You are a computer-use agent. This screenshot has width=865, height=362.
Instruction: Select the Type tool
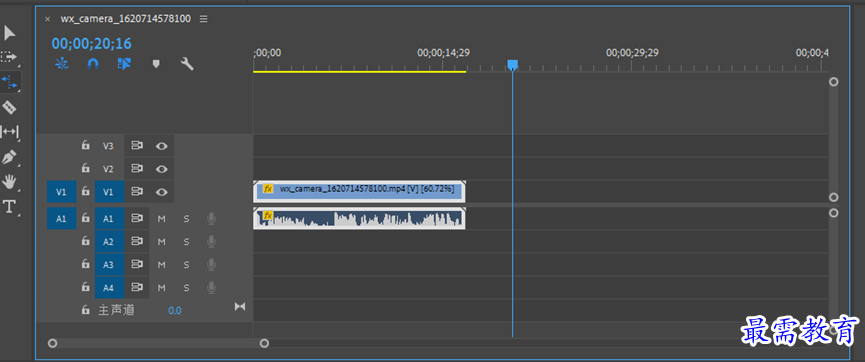[9, 207]
